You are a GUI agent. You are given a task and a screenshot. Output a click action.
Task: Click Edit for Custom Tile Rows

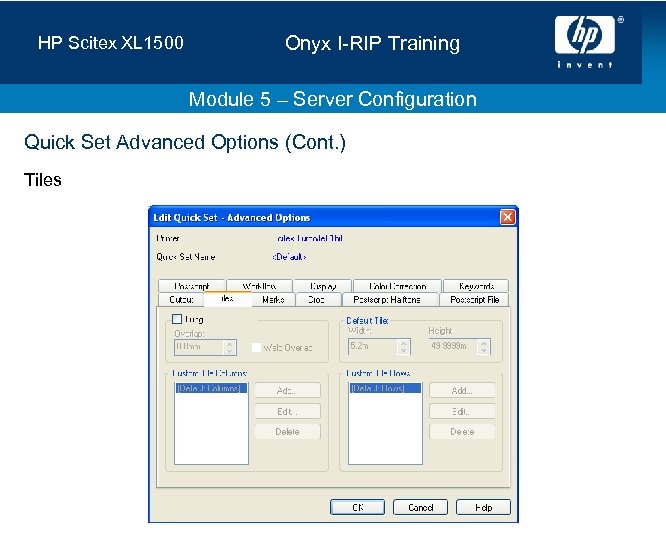click(x=462, y=411)
